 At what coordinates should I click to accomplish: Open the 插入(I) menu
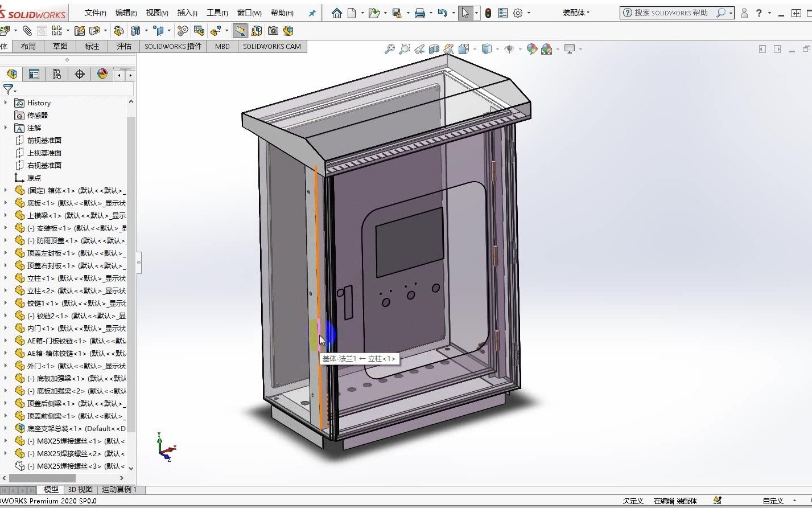[188, 13]
